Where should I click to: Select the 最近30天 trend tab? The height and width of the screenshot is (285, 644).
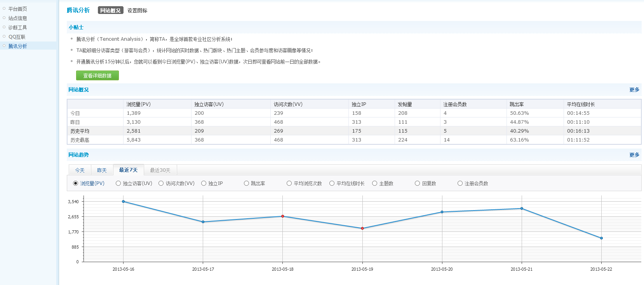(x=160, y=170)
